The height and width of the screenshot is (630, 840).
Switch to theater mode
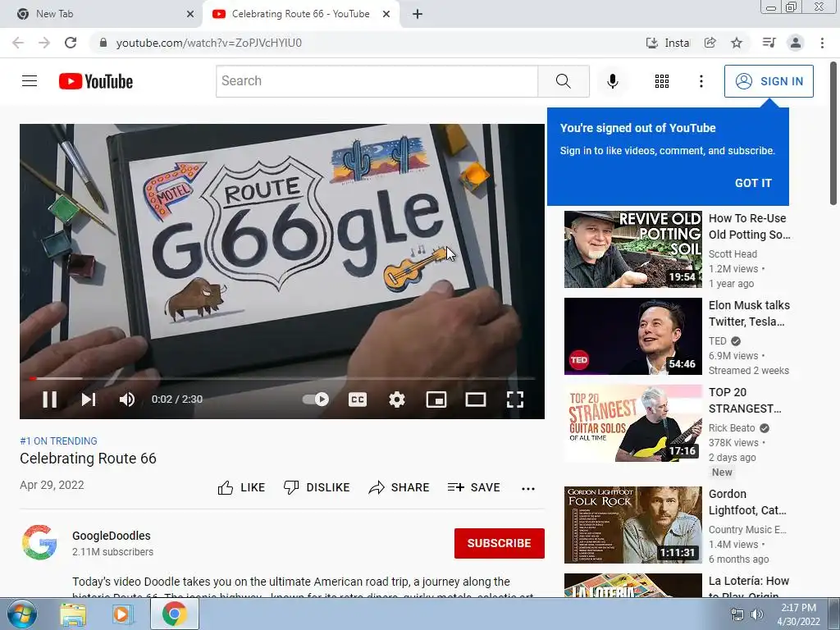click(x=476, y=399)
